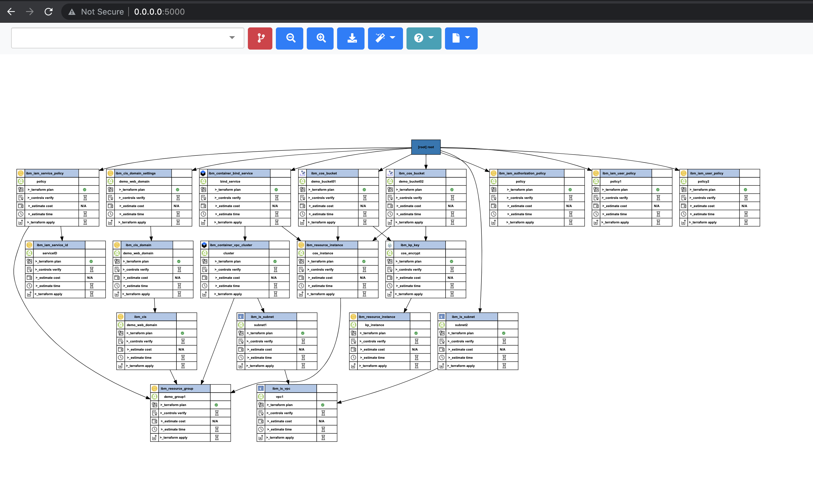Click the ibm_is_subnet subnet1 type icon
The image size is (813, 504).
point(241,317)
